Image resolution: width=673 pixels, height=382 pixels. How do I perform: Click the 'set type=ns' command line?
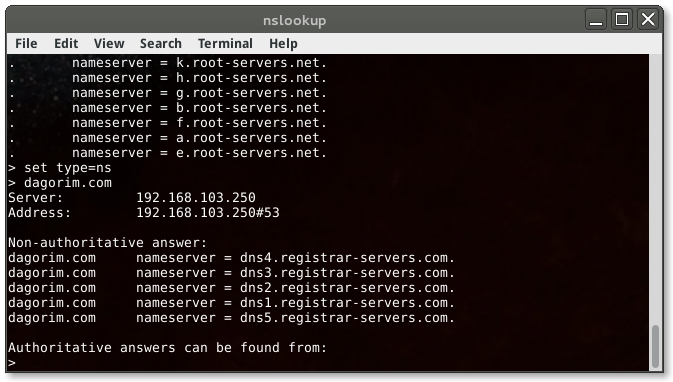click(x=60, y=168)
